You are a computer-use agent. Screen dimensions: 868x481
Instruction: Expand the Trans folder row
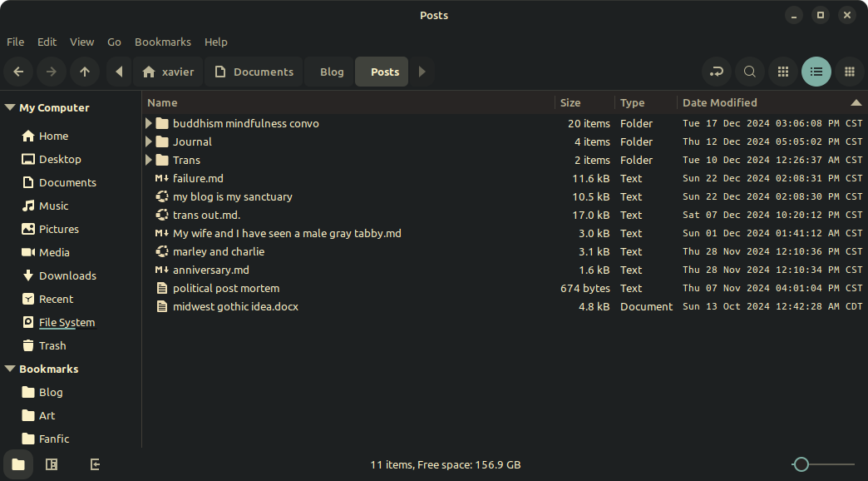pos(148,160)
